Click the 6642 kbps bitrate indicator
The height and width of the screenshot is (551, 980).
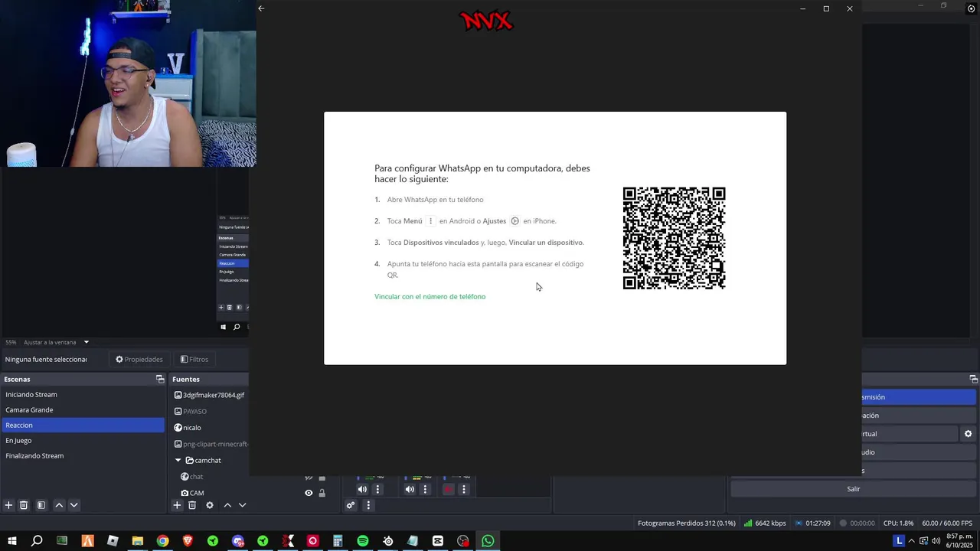[x=765, y=523]
